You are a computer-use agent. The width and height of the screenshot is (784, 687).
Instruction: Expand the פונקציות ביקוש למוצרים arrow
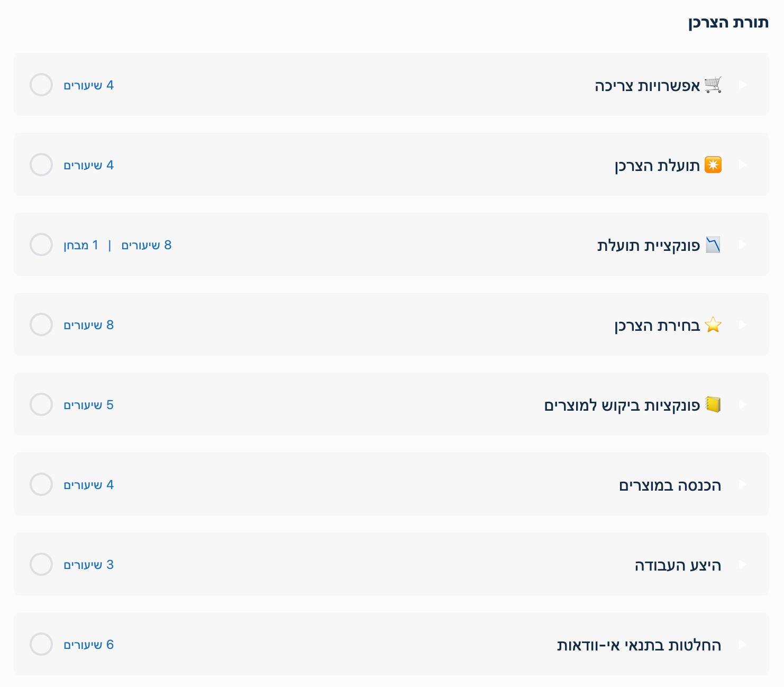coord(742,404)
